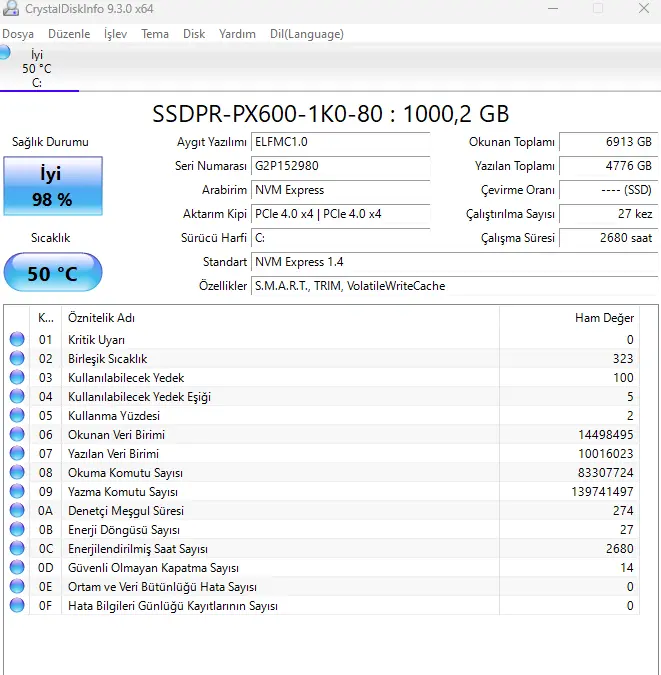The height and width of the screenshot is (675, 661).
Task: Click the Okunan Toplamı value 6913 GB
Action: point(608,142)
